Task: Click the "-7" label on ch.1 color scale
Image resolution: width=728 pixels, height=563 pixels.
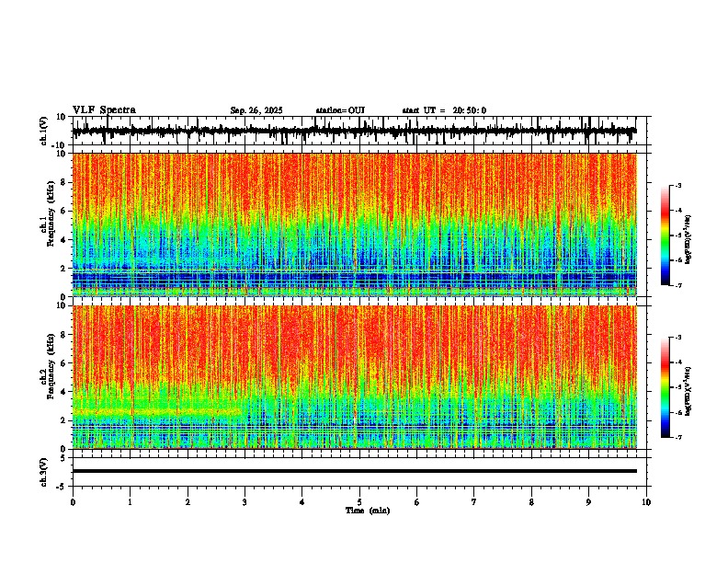Action: 677,285
